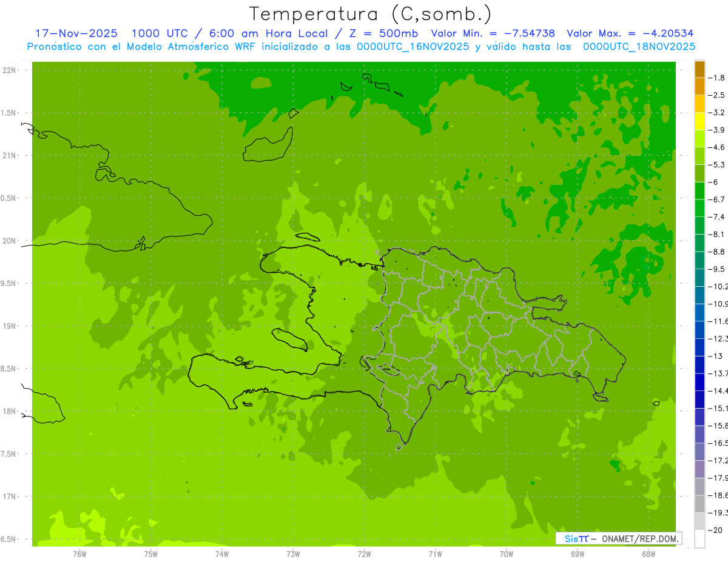Viewport: 728px width, 562px height.
Task: Click the chart title 'Temperatura (C,somb.)'
Action: pos(370,13)
